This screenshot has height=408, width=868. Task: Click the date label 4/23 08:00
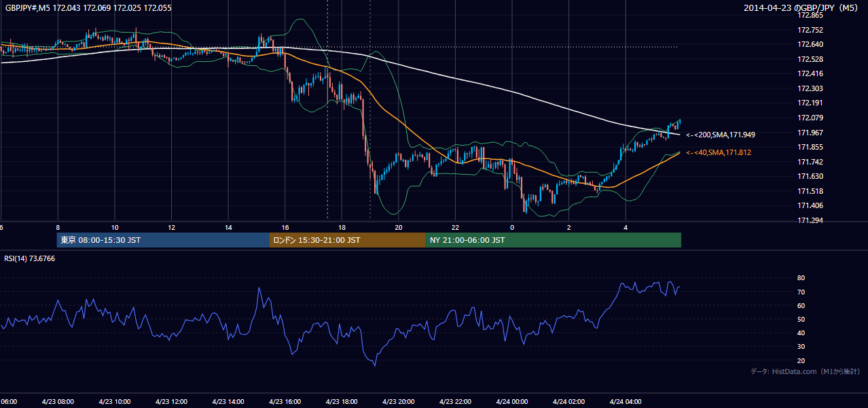(57, 402)
